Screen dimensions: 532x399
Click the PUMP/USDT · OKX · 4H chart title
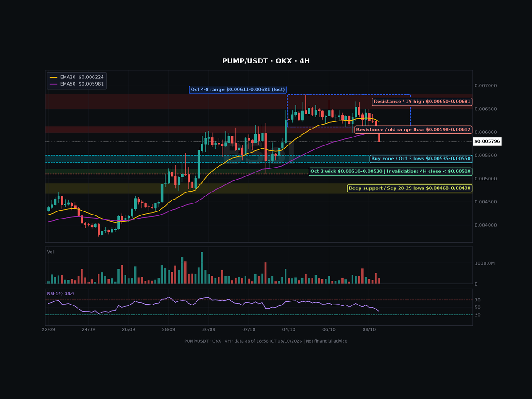266,61
